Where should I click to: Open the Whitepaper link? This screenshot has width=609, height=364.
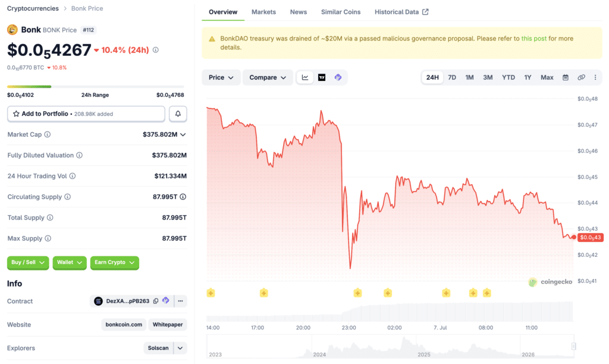(x=168, y=324)
